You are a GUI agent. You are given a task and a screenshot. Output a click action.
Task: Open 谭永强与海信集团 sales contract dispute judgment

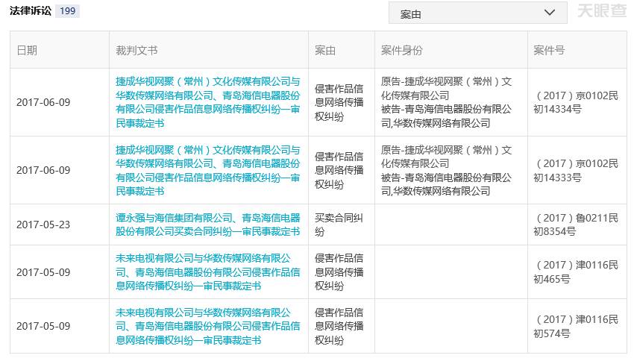click(208, 225)
